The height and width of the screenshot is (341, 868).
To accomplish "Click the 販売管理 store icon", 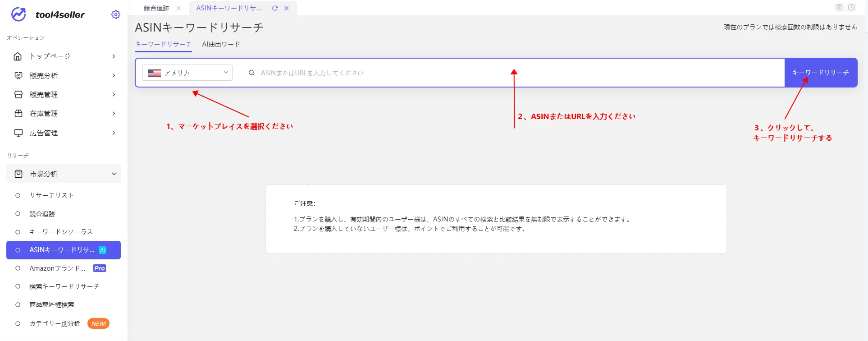I will (x=18, y=95).
